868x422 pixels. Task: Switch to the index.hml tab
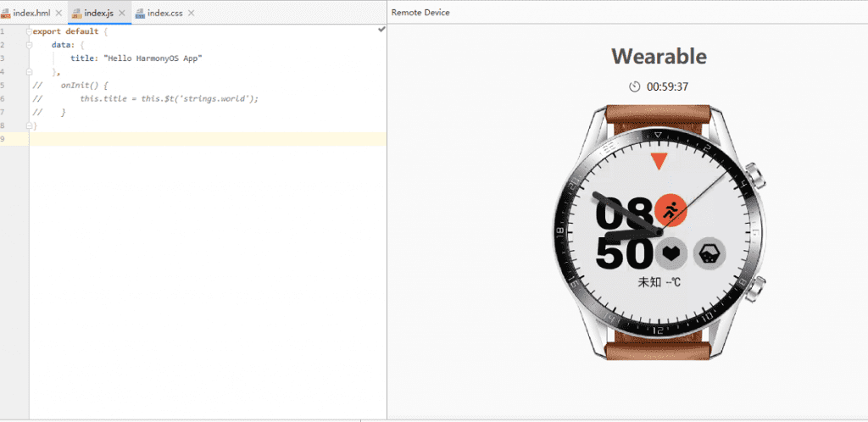[32, 13]
